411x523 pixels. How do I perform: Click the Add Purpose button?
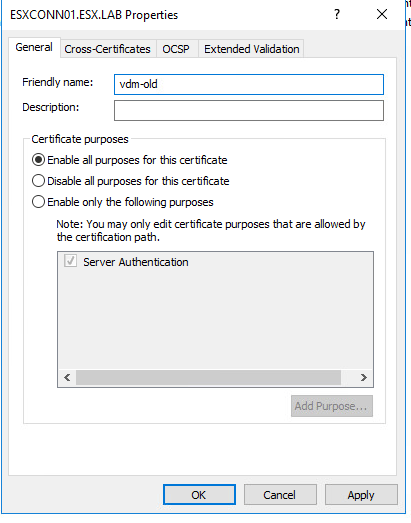point(332,406)
